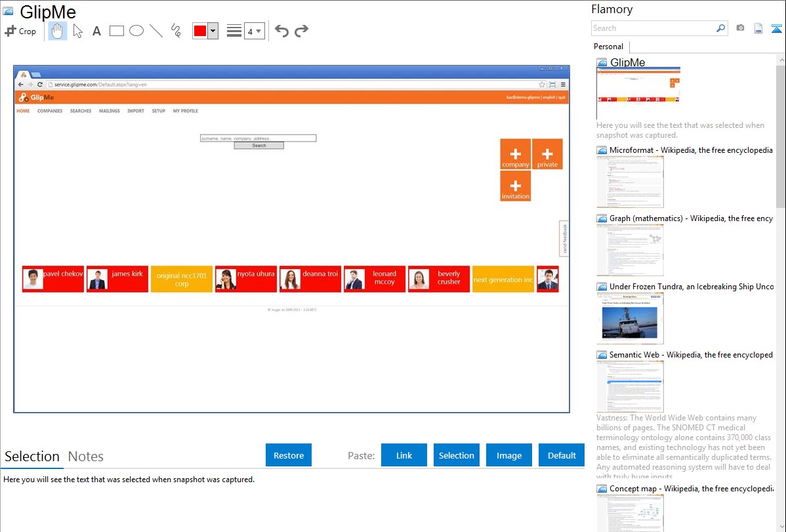Switch to the Notes tab
This screenshot has width=786, height=532.
(86, 457)
